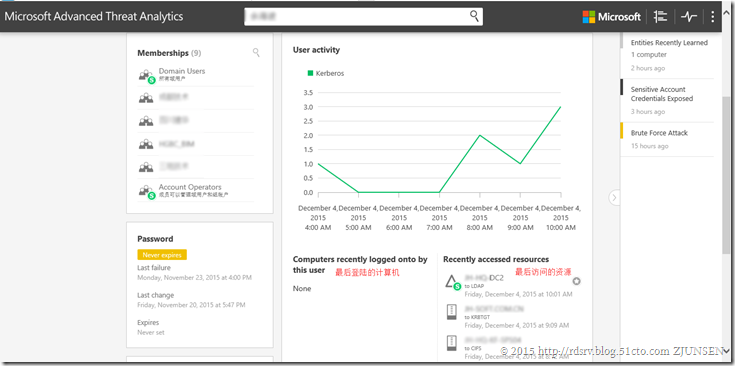Open the three-dot options menu
735x366 pixels.
point(712,17)
